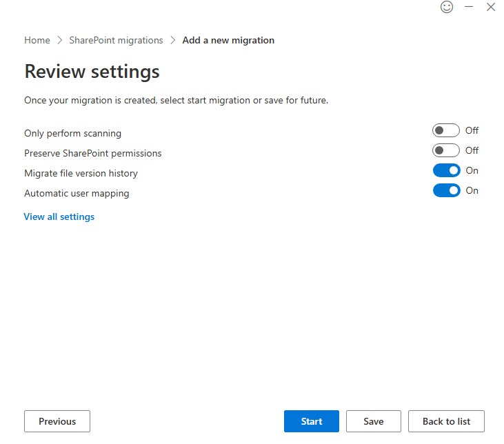Close the migration tool window
Screen dimensions: 504x444
point(491,7)
